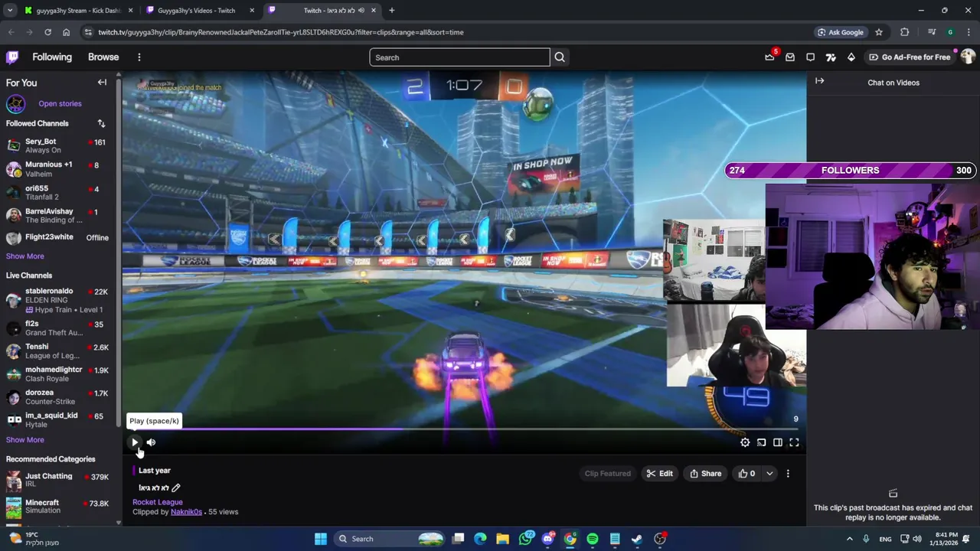Seek on the clip progress bar
Screen dimensions: 980x551
[x=464, y=429]
